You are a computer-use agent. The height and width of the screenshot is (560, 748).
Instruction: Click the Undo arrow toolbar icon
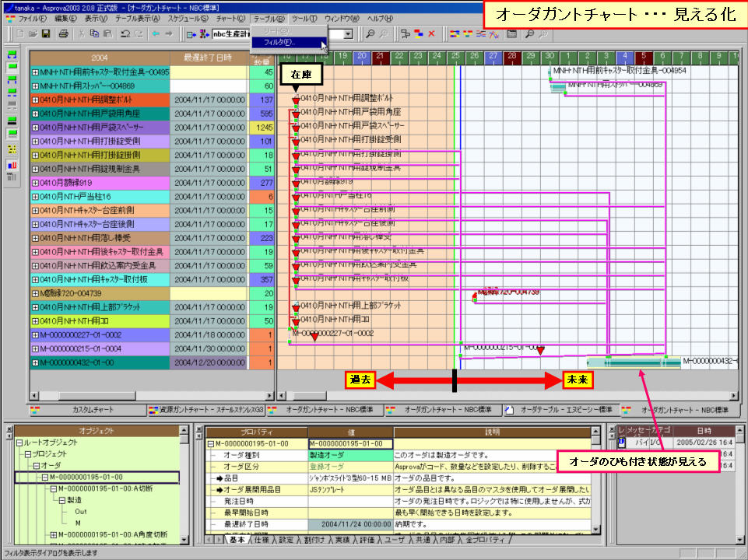pyautogui.click(x=125, y=34)
